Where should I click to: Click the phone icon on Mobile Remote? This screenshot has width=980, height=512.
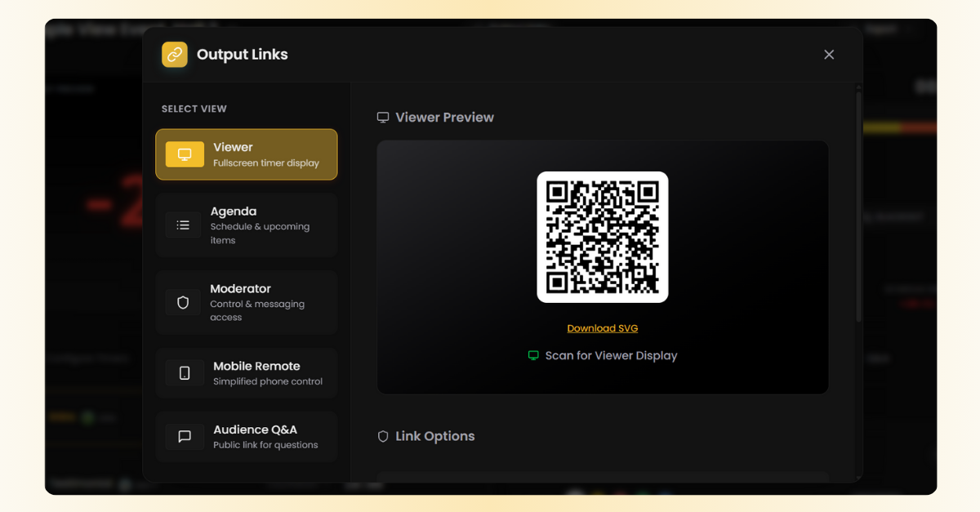(x=183, y=373)
